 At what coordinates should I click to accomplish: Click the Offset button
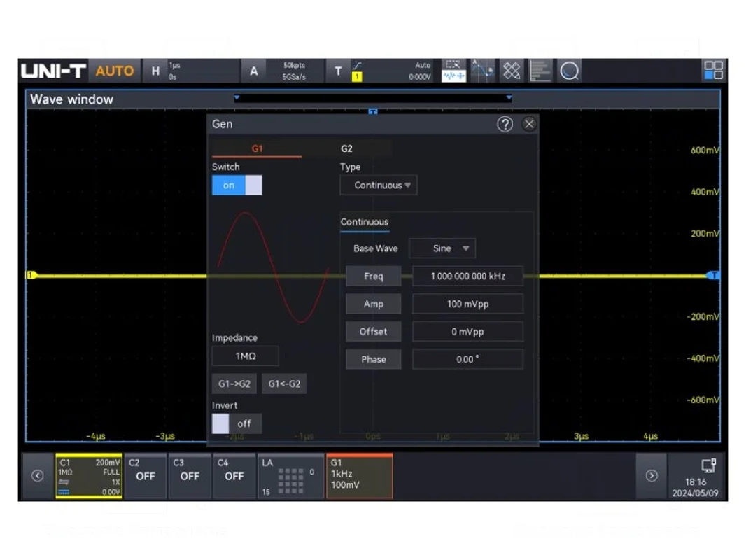click(x=374, y=332)
